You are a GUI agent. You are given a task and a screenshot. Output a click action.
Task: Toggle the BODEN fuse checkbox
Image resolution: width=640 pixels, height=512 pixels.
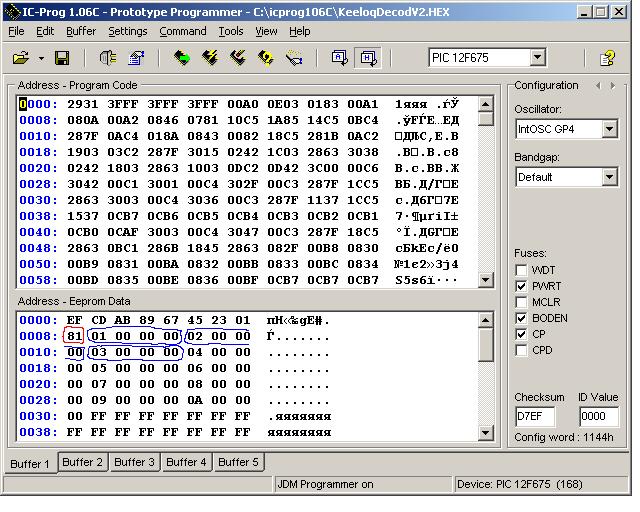[521, 318]
